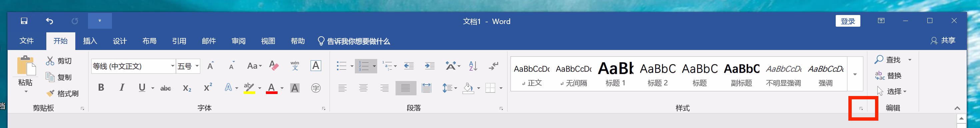
Task: Click the 共享 (Share) button
Action: [943, 40]
